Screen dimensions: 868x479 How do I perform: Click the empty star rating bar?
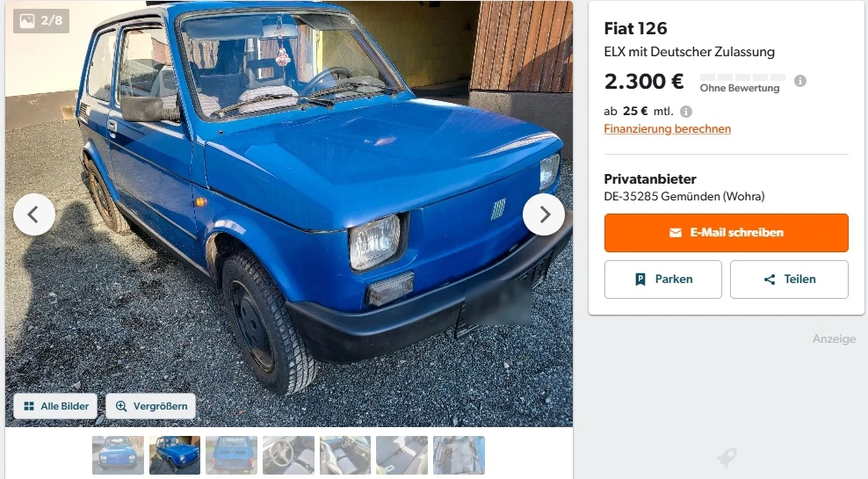(x=742, y=77)
